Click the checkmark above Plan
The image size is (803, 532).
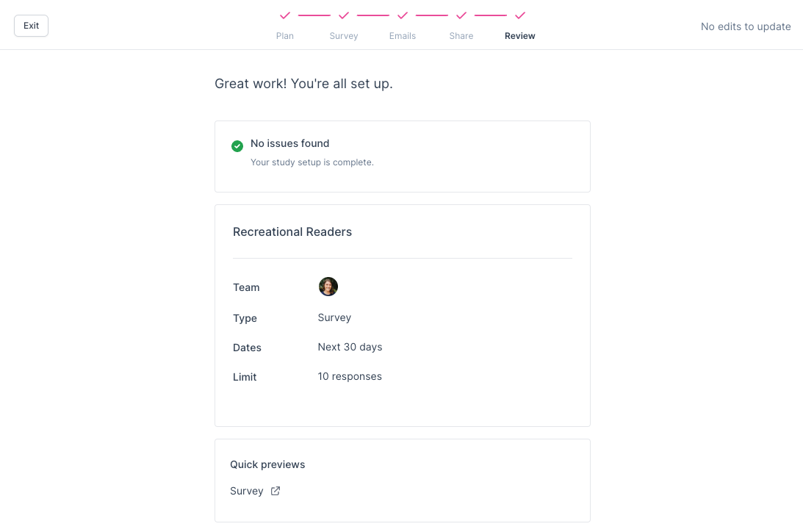tap(285, 15)
